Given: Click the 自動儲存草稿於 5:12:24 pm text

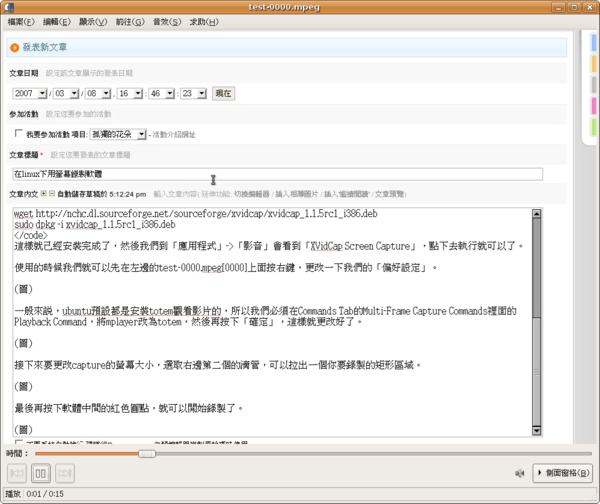Looking at the screenshot, I should 102,194.
